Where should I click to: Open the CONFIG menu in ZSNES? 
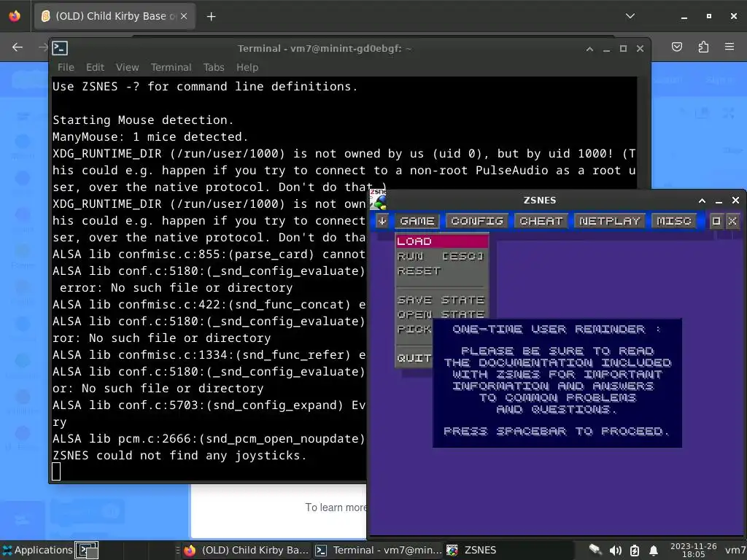click(477, 221)
